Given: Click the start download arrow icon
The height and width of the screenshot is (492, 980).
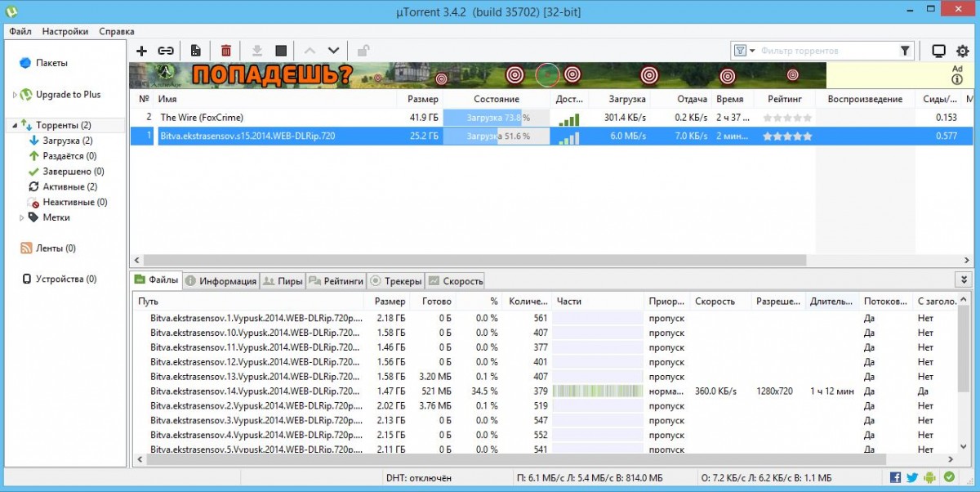Looking at the screenshot, I should click(x=256, y=51).
